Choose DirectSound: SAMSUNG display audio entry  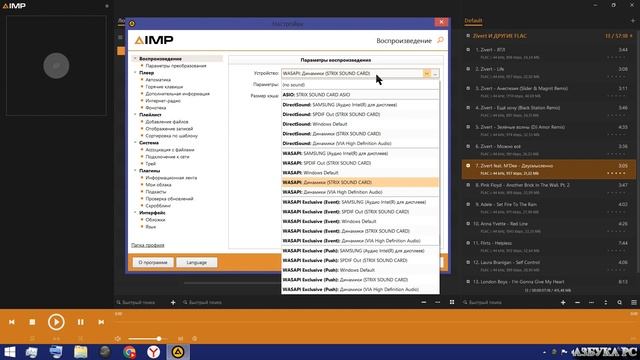coord(360,105)
